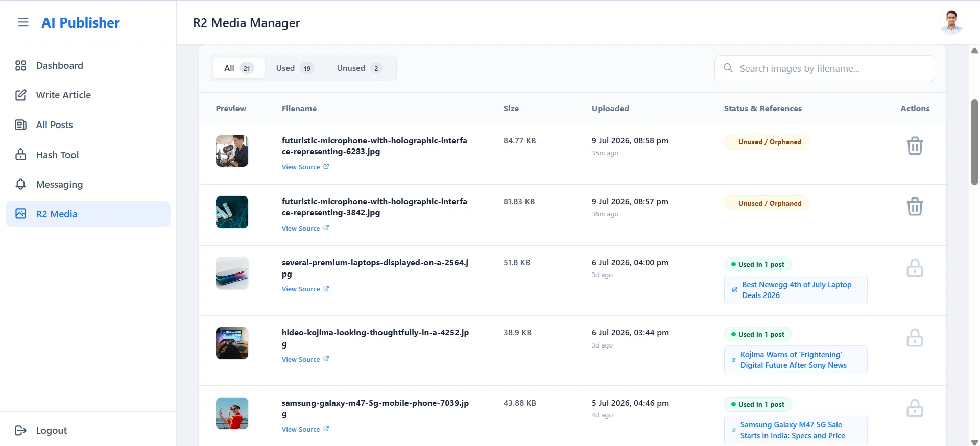Click Used in 1 post badge for laptops image
The height and width of the screenshot is (446, 980).
758,264
